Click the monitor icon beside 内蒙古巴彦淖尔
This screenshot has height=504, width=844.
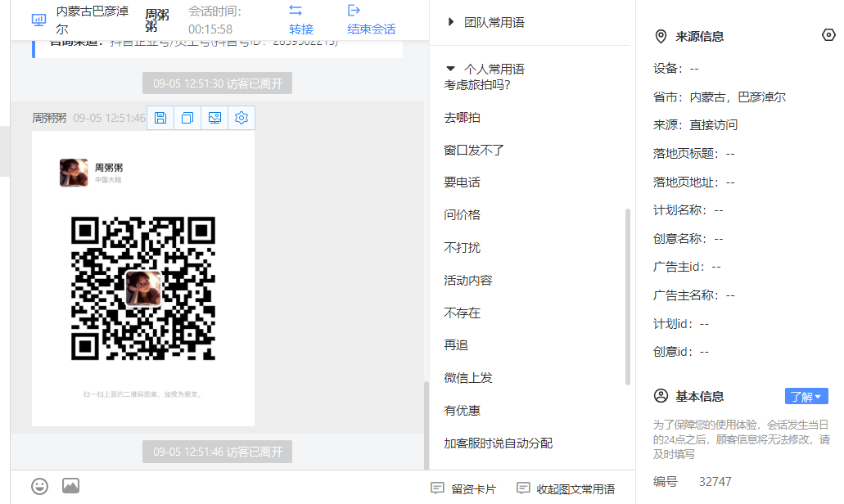[x=38, y=20]
